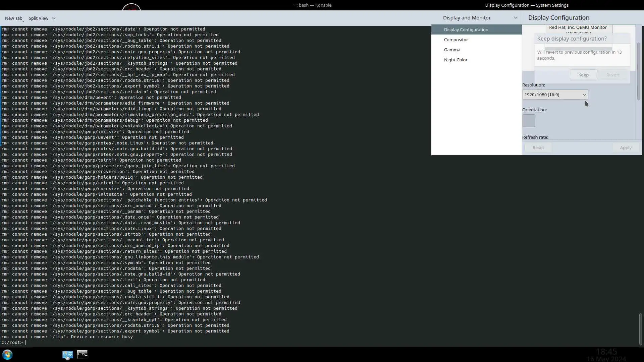644x362 pixels.
Task: Click the Apply button
Action: pyautogui.click(x=625, y=148)
